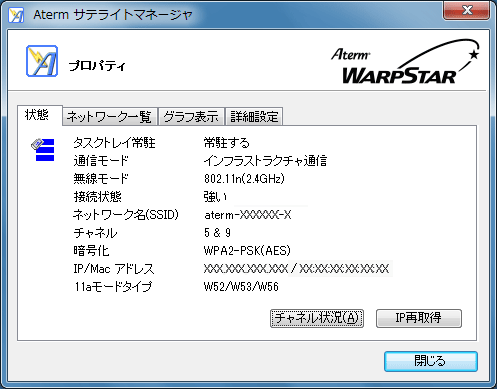Click the Aterm title bar app icon

click(16, 15)
